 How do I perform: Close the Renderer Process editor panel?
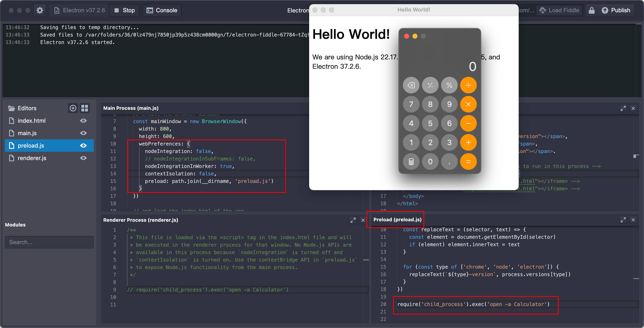coord(363,220)
